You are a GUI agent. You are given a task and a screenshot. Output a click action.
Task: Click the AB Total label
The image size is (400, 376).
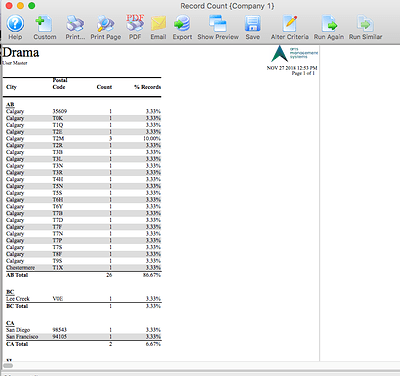point(17,275)
